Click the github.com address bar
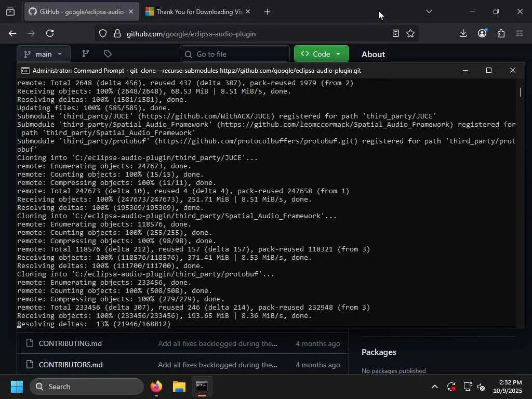The width and height of the screenshot is (532, 399). (257, 34)
